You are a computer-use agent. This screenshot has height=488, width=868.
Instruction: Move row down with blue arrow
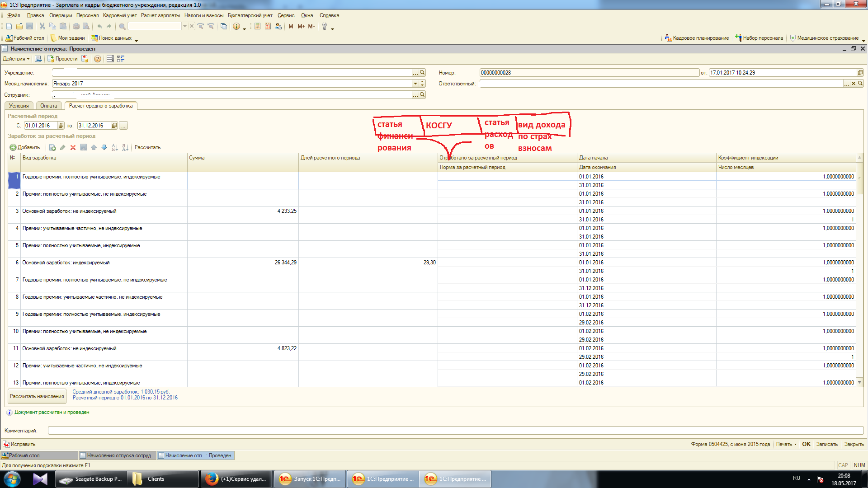[104, 147]
